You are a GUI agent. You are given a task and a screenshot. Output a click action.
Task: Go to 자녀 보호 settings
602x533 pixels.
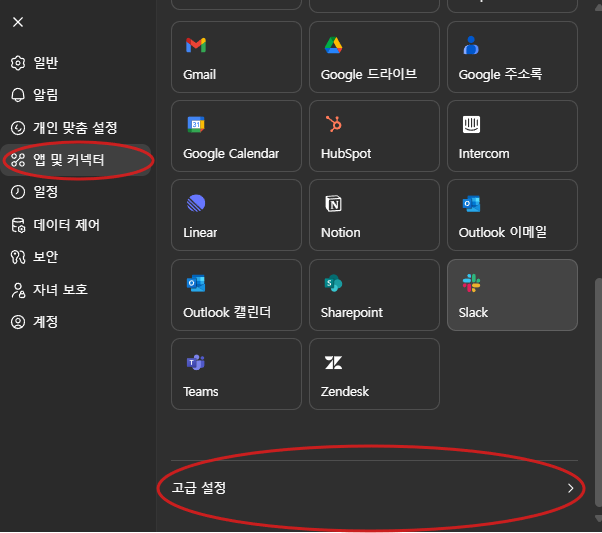click(77, 290)
